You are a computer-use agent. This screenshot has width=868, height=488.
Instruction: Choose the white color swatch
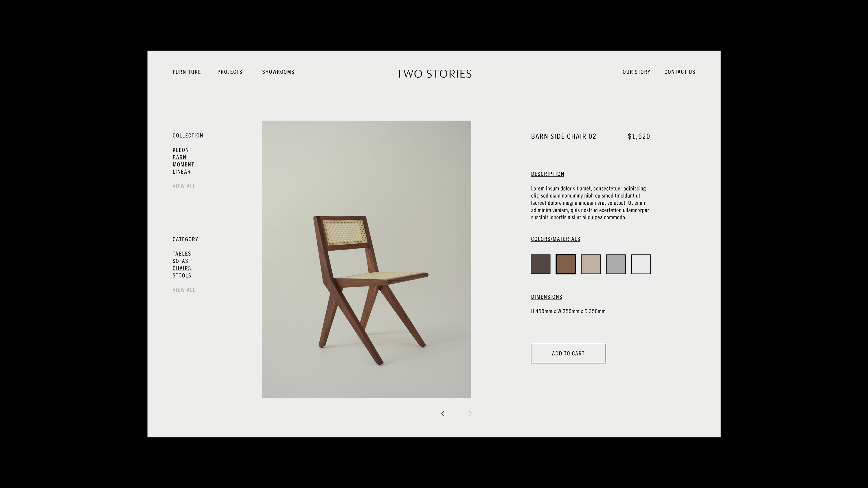pyautogui.click(x=641, y=264)
